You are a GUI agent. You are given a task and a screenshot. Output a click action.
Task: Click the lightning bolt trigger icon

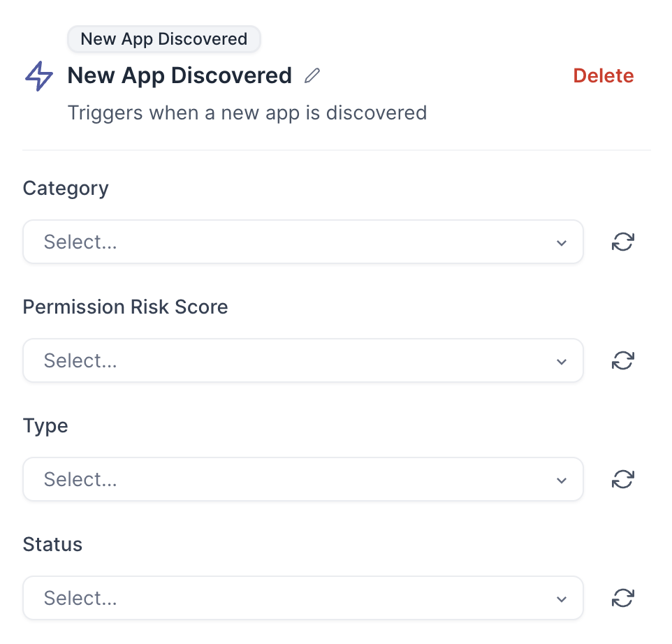[x=39, y=76]
